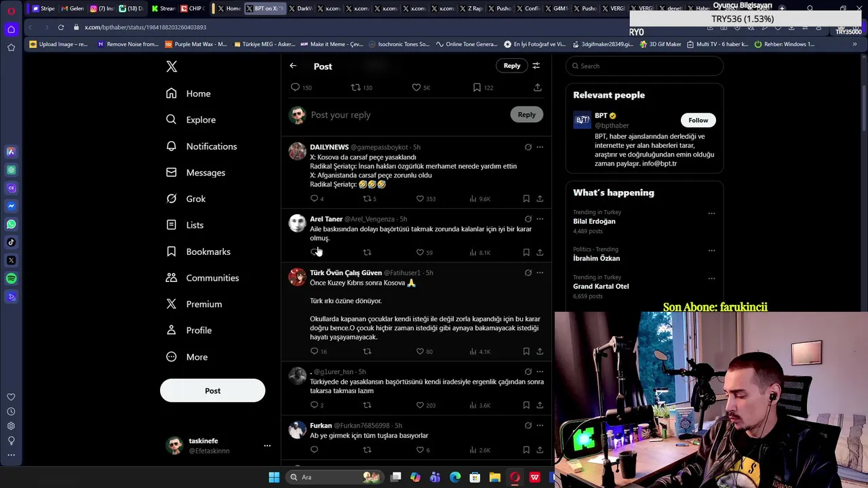Share the main post
The image size is (868, 488).
[538, 87]
